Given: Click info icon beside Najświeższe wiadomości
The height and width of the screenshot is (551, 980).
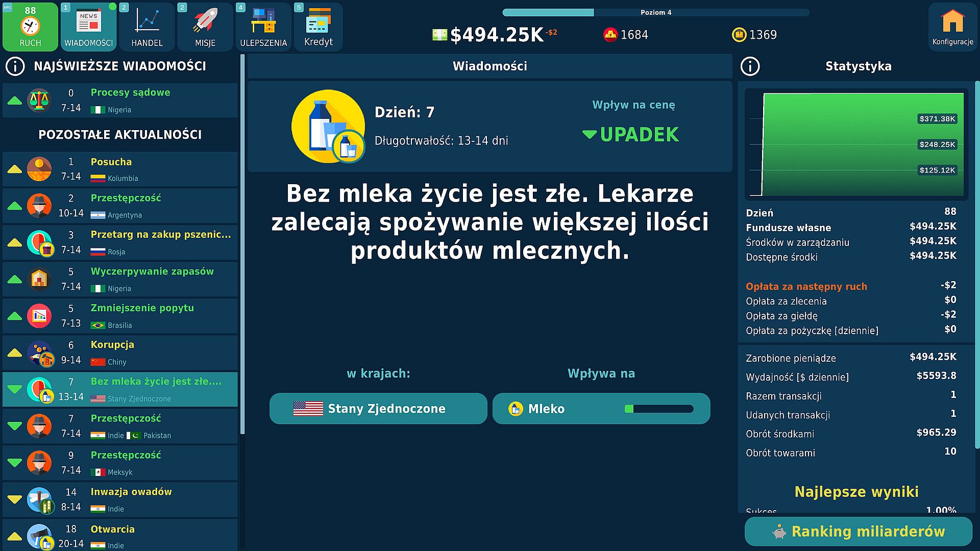Looking at the screenshot, I should (15, 66).
